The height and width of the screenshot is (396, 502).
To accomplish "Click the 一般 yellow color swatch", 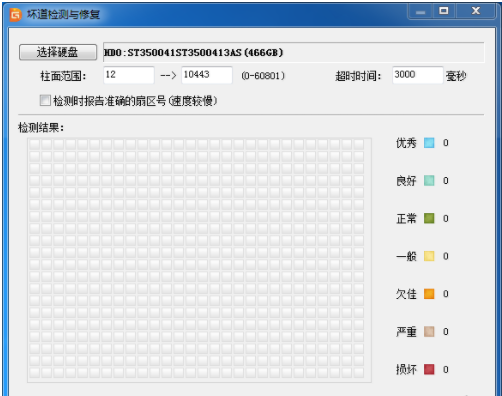I will pos(429,256).
